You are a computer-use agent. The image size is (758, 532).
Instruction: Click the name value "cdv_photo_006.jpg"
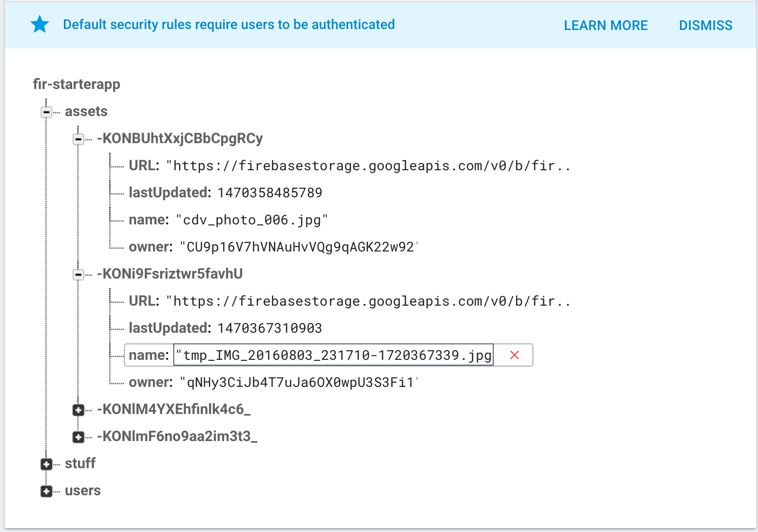coord(252,220)
